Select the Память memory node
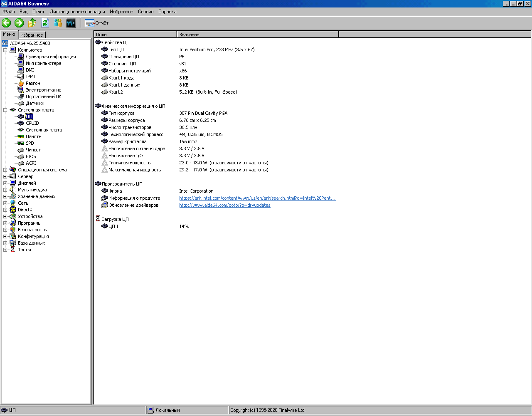Viewport: 532px width, 416px height. point(34,136)
